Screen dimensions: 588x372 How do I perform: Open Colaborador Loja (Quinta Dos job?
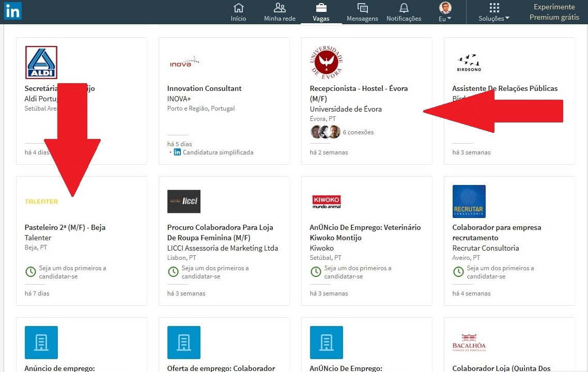pos(501,368)
